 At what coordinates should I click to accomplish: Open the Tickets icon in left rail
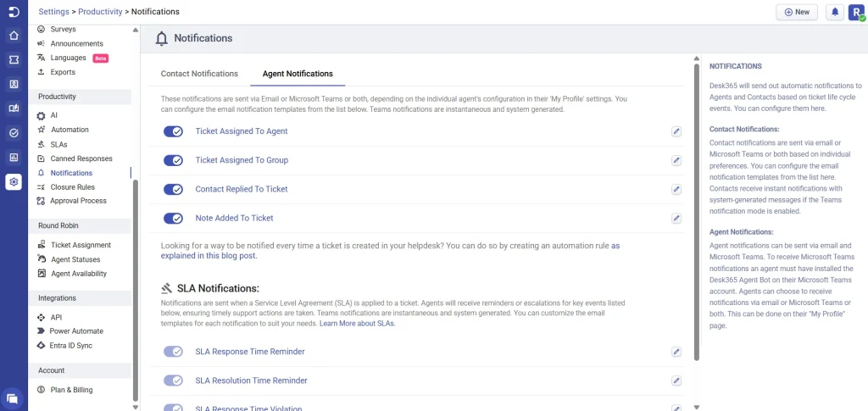tap(14, 59)
